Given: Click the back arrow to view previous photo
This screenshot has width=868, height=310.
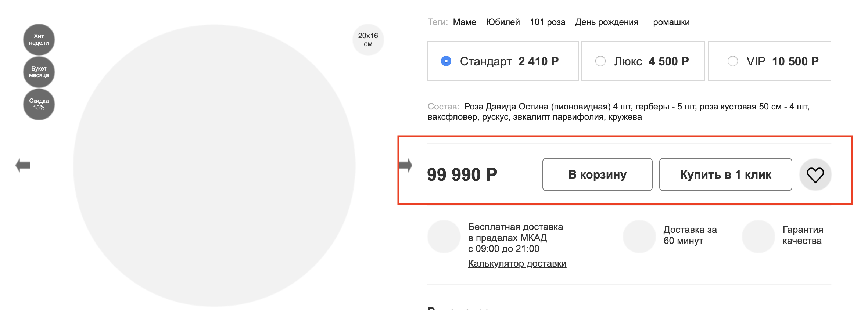Looking at the screenshot, I should click(x=23, y=165).
